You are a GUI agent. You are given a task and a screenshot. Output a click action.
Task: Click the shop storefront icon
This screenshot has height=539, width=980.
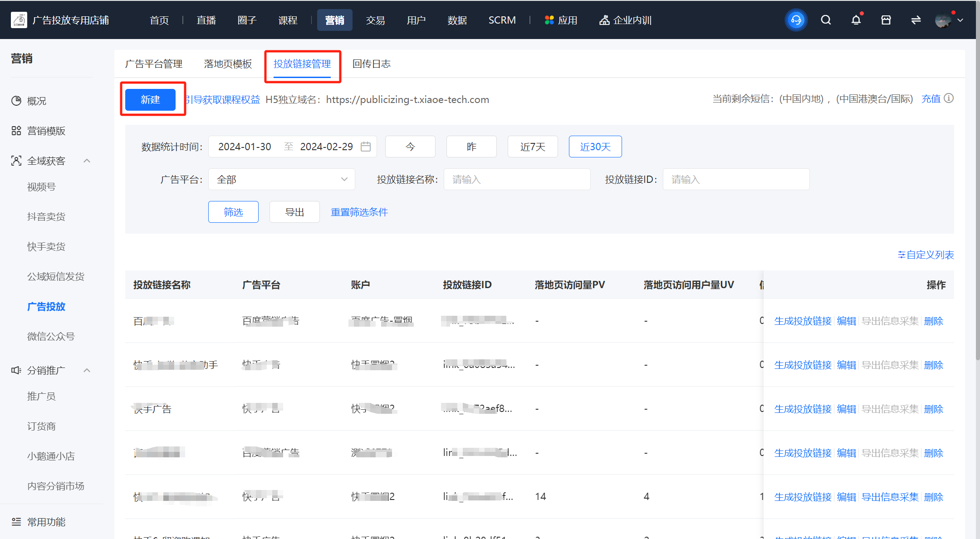tap(886, 20)
